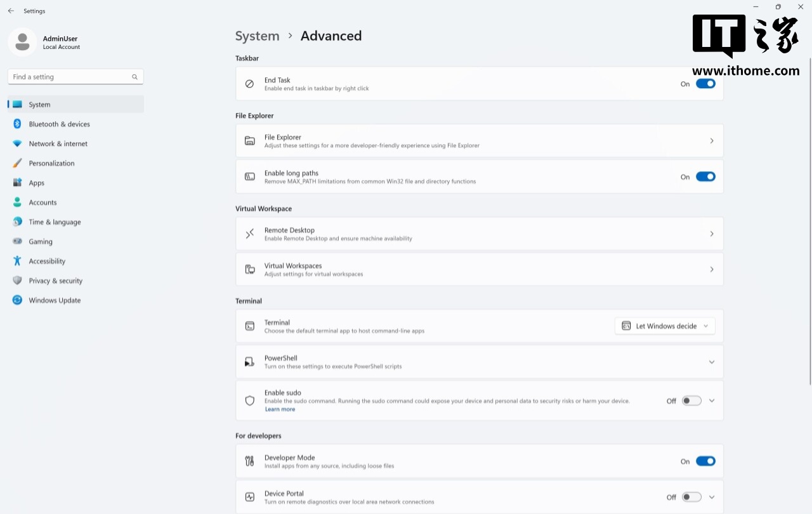Click the Find a setting search box
Screen dimensions: 812x514
pyautogui.click(x=70, y=77)
